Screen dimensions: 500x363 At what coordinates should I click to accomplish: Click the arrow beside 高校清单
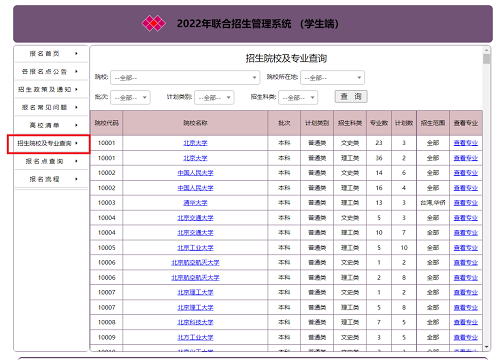tap(76, 125)
